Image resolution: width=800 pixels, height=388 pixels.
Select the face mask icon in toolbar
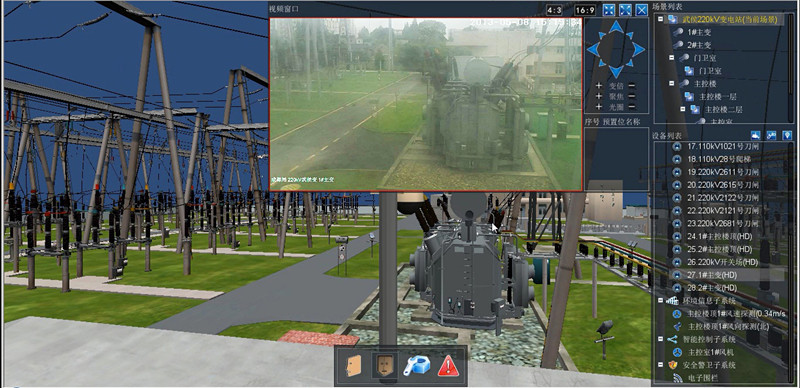click(384, 366)
